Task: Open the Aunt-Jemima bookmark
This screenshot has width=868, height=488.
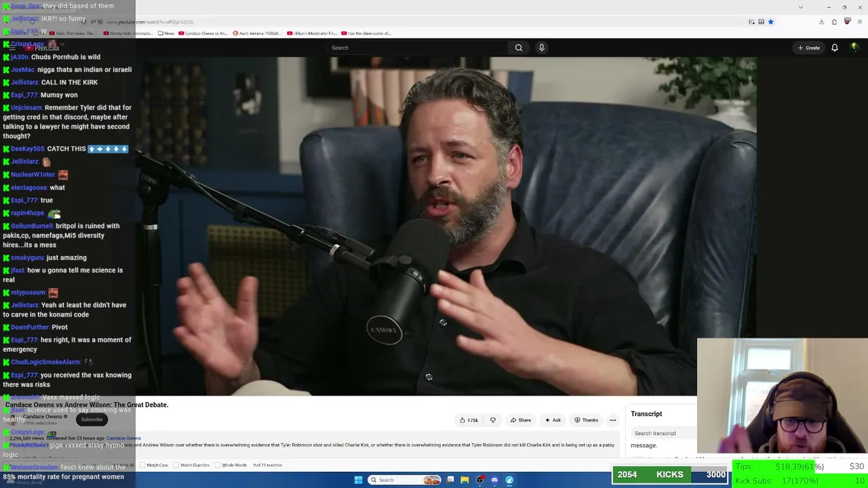Action: (256, 33)
